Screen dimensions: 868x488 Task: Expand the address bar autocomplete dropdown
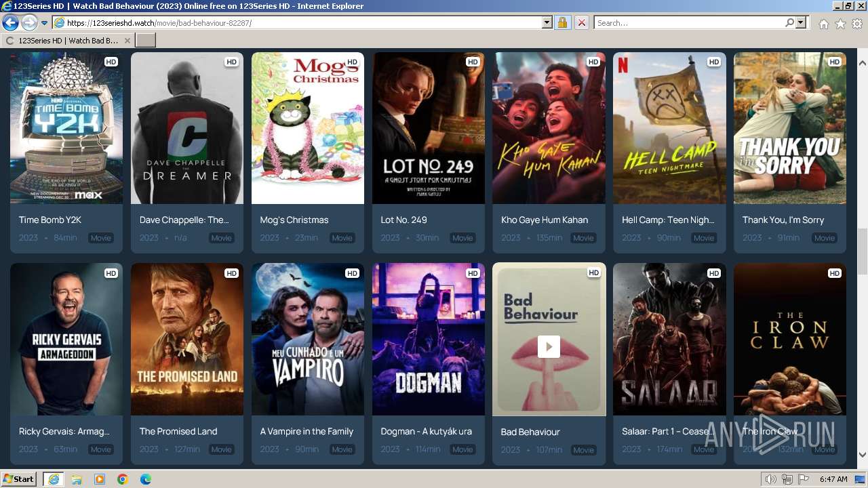(x=547, y=23)
